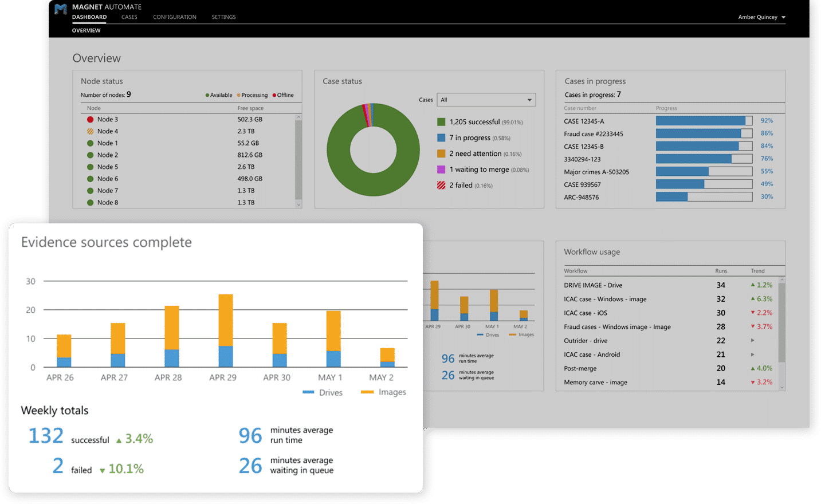The width and height of the screenshot is (821, 504).
Task: Switch to the Cases tab
Action: (129, 17)
